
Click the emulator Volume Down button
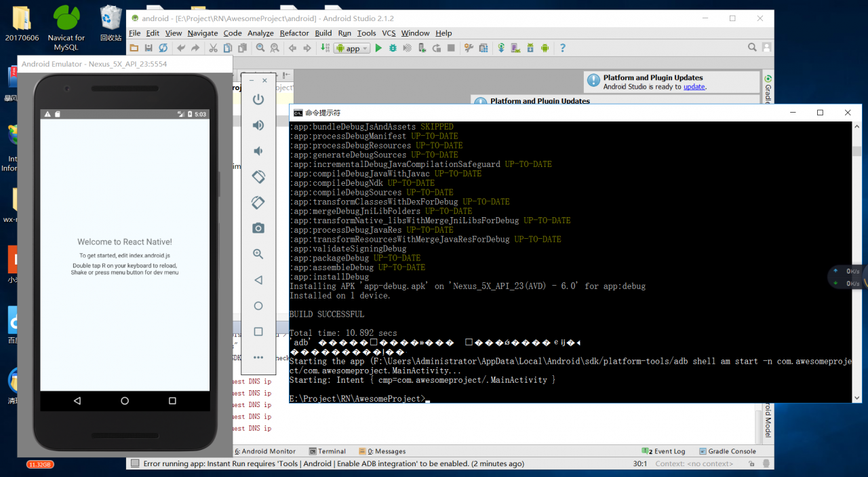(x=258, y=151)
